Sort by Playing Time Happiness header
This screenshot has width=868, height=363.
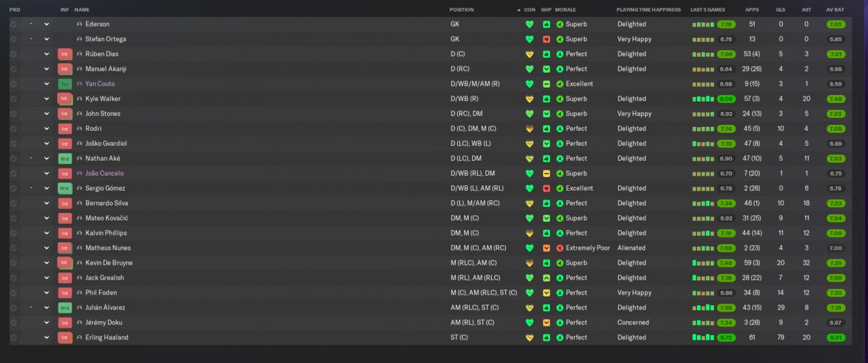(648, 10)
